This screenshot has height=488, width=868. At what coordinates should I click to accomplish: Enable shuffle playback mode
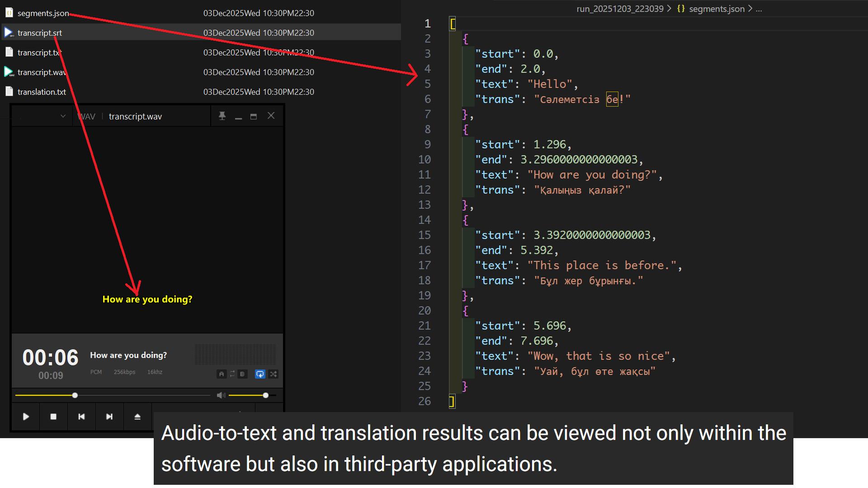tap(273, 374)
